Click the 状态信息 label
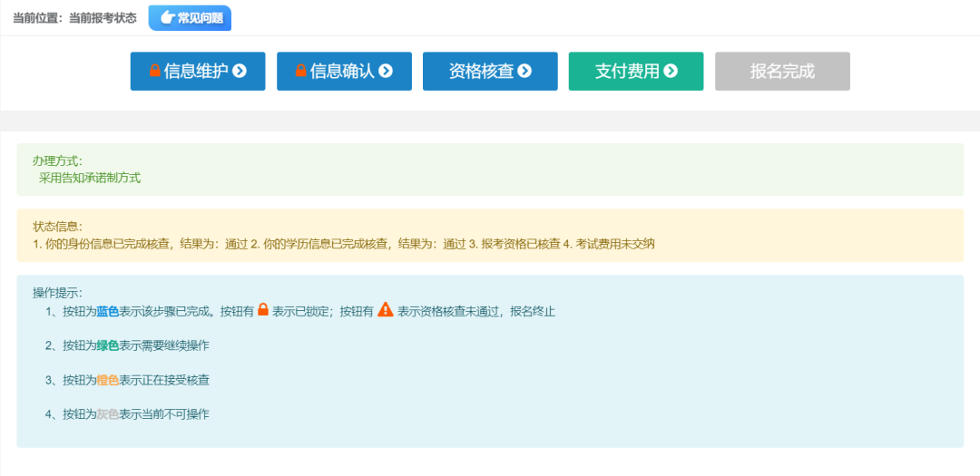Screen dimensions: 980x476 (x=57, y=226)
